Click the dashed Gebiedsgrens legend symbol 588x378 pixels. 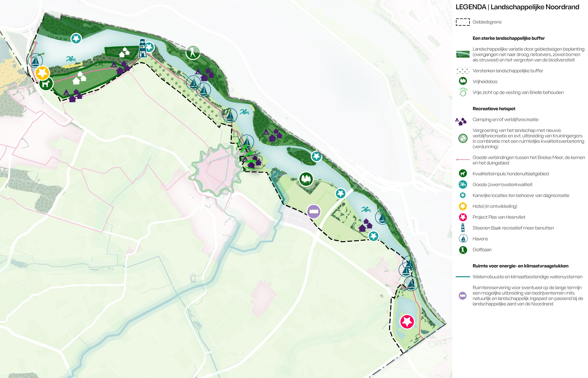463,22
